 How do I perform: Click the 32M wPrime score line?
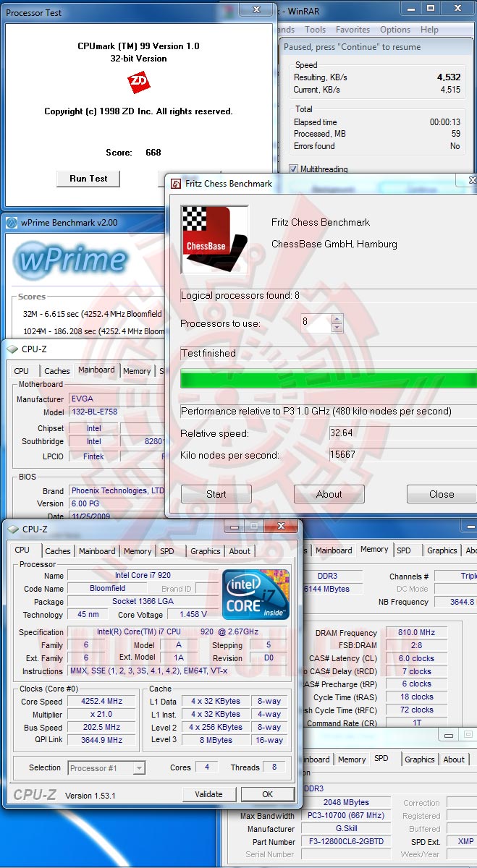pyautogui.click(x=93, y=313)
